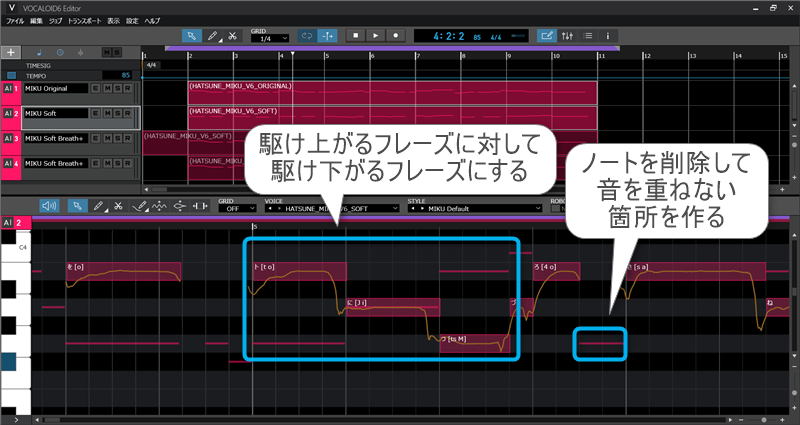Viewport: 800px width, 425px height.
Task: Select the arrow pointer tool in top toolbar
Action: pos(192,36)
